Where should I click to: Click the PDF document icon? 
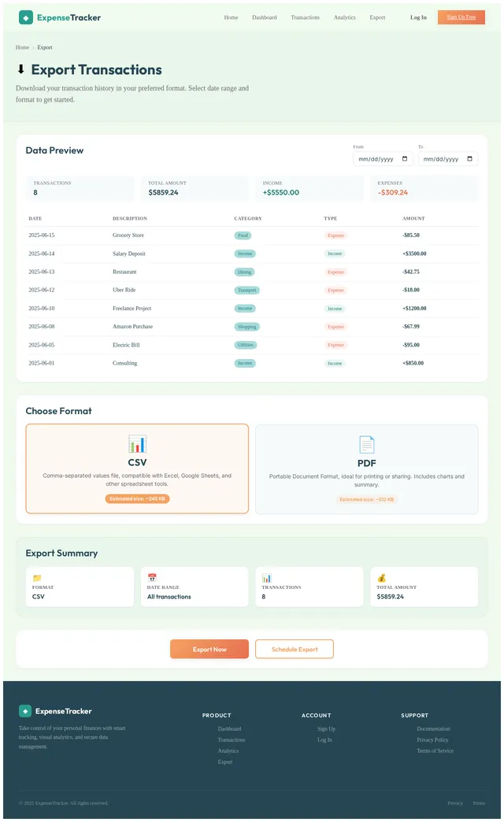pos(367,445)
